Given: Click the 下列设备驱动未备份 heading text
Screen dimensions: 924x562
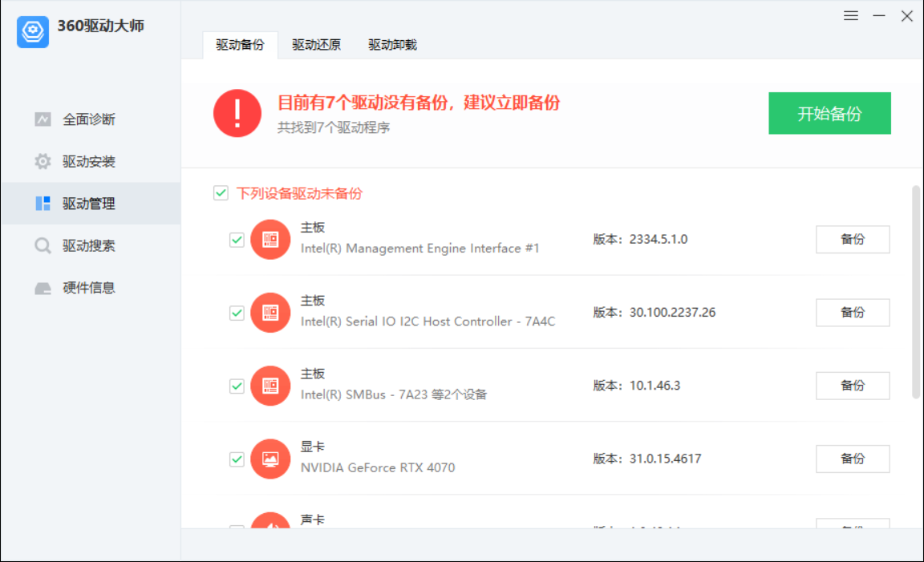Looking at the screenshot, I should (x=298, y=193).
